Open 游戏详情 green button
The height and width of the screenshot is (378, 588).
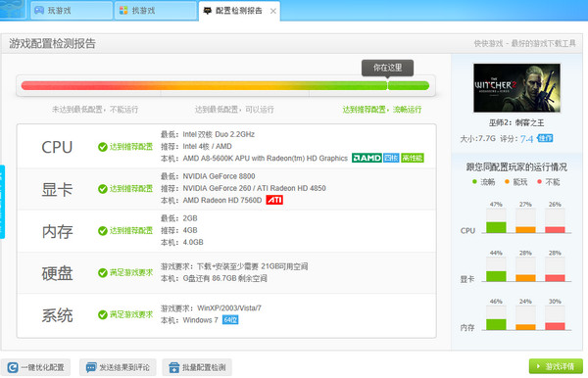556,366
